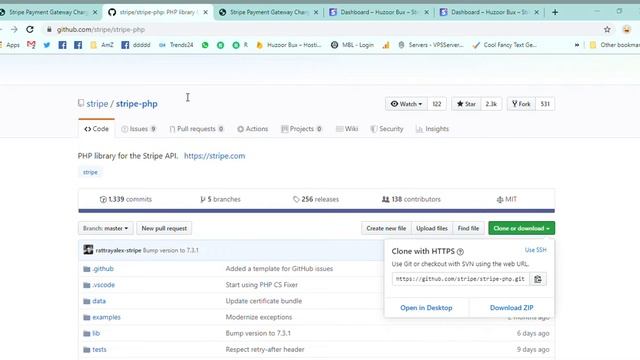Click the Create new file button
640x360 pixels.
click(386, 228)
